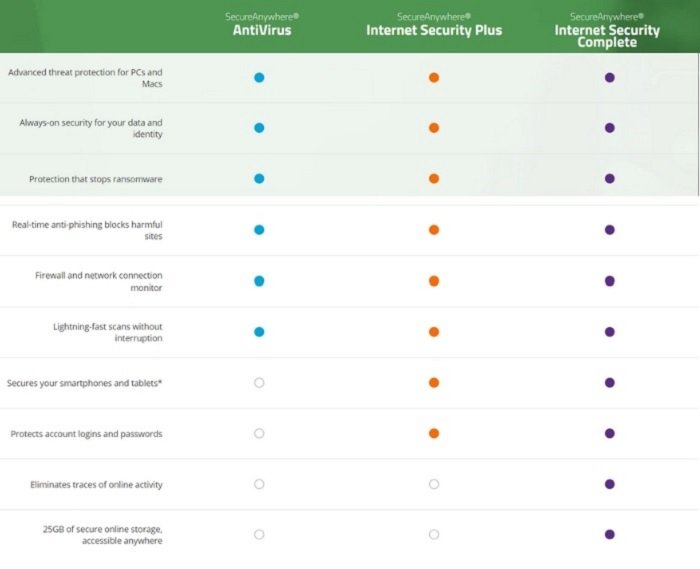Click 'Secures your smartphones and tablets*' label
This screenshot has width=700, height=569.
tap(84, 383)
